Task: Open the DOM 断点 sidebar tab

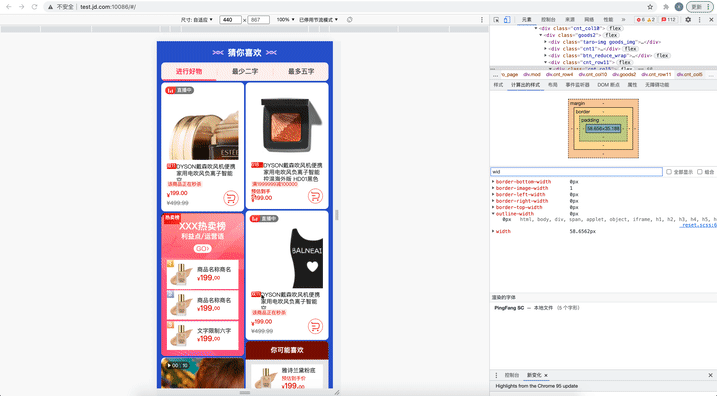Action: (x=609, y=85)
